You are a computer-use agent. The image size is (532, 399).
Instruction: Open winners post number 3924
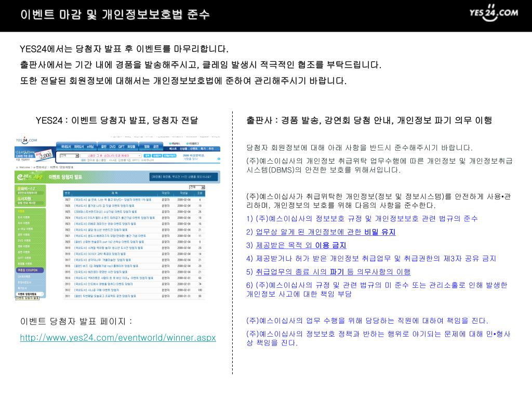pos(114,218)
